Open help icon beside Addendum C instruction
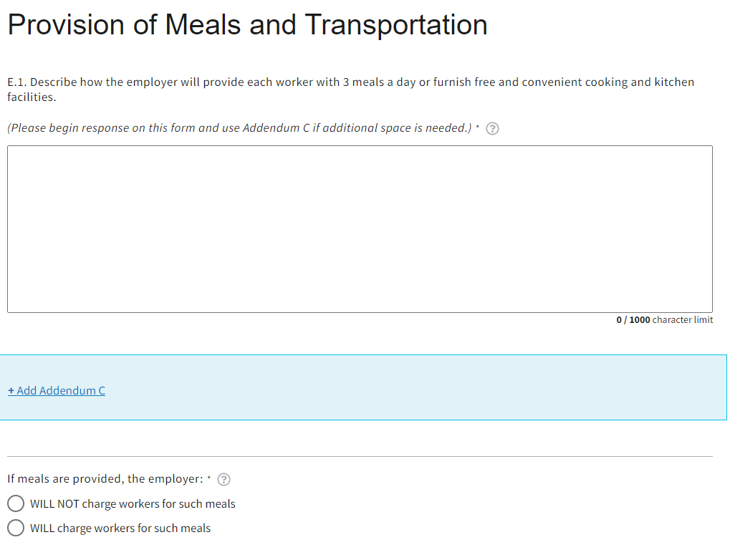The image size is (730, 560). point(492,129)
